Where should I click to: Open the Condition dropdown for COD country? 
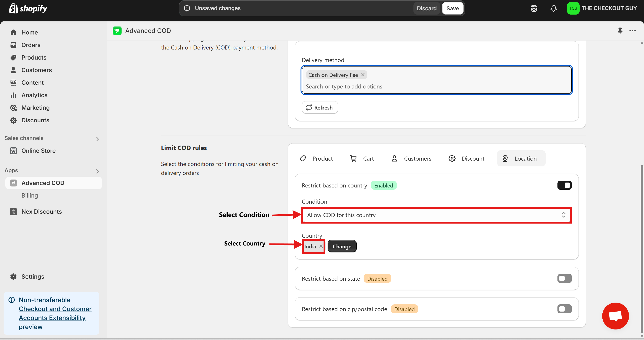point(436,215)
